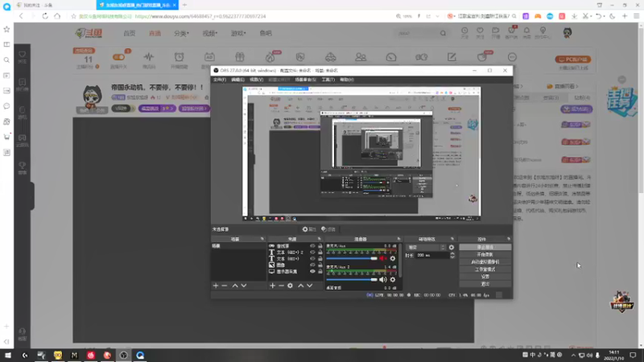
Task: Remove selected source with the minus icon
Action: point(281,286)
